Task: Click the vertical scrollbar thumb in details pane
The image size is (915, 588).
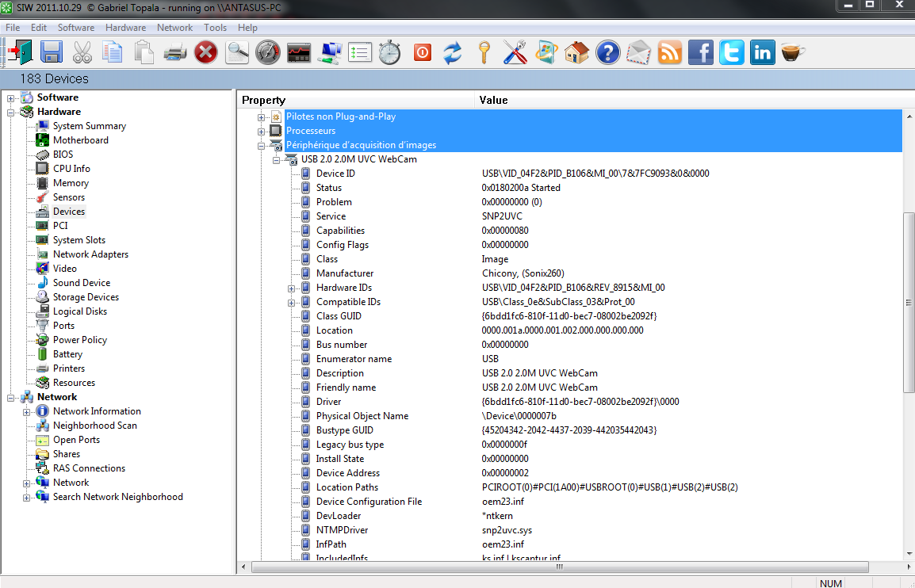Action: [x=909, y=301]
